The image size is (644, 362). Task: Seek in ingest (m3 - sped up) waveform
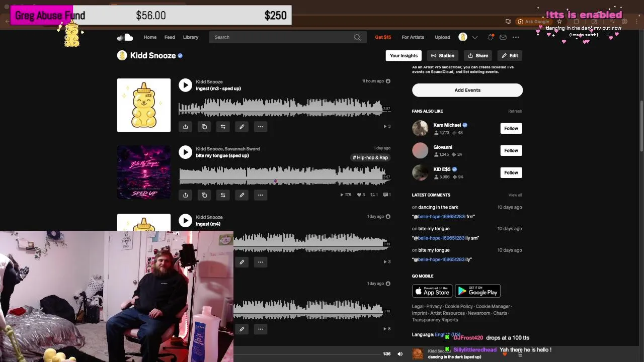click(x=285, y=108)
